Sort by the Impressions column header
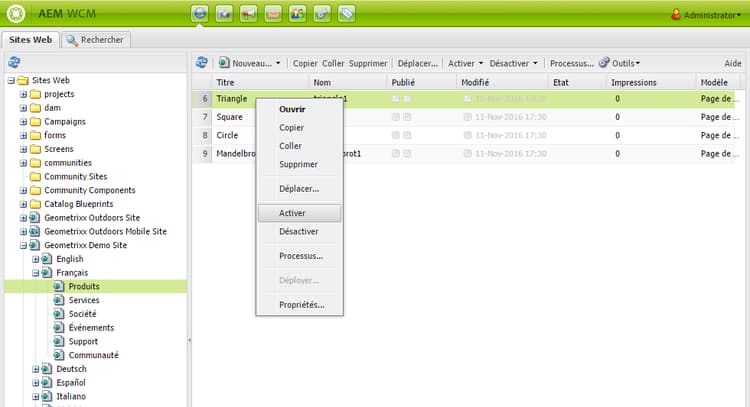 click(x=651, y=82)
